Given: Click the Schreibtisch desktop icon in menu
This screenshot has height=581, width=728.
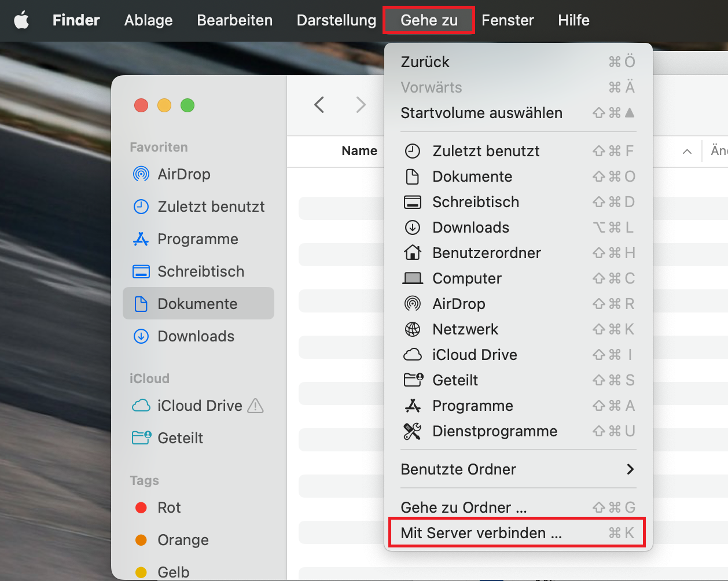Looking at the screenshot, I should click(413, 202).
